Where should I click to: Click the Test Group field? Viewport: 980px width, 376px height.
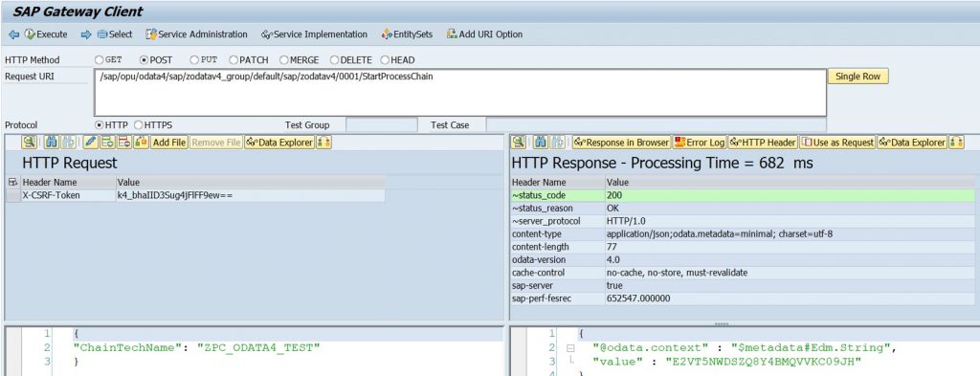(x=381, y=125)
